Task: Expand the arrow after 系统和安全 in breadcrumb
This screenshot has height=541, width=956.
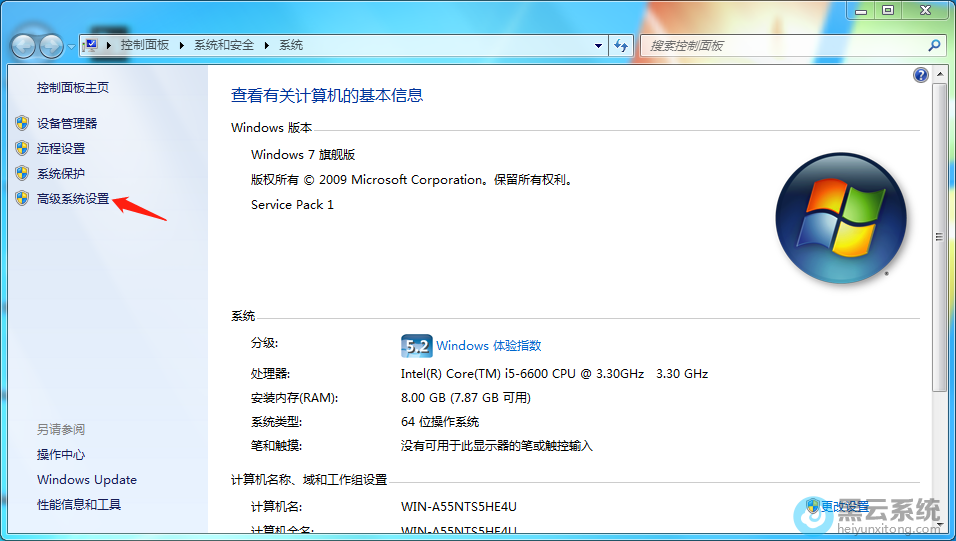Action: tap(267, 46)
